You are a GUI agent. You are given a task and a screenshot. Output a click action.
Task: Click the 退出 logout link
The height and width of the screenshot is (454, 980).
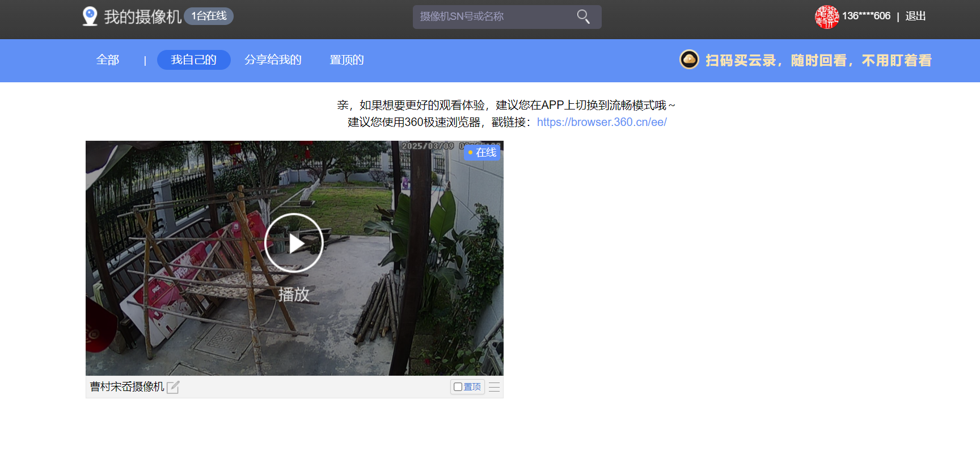915,16
